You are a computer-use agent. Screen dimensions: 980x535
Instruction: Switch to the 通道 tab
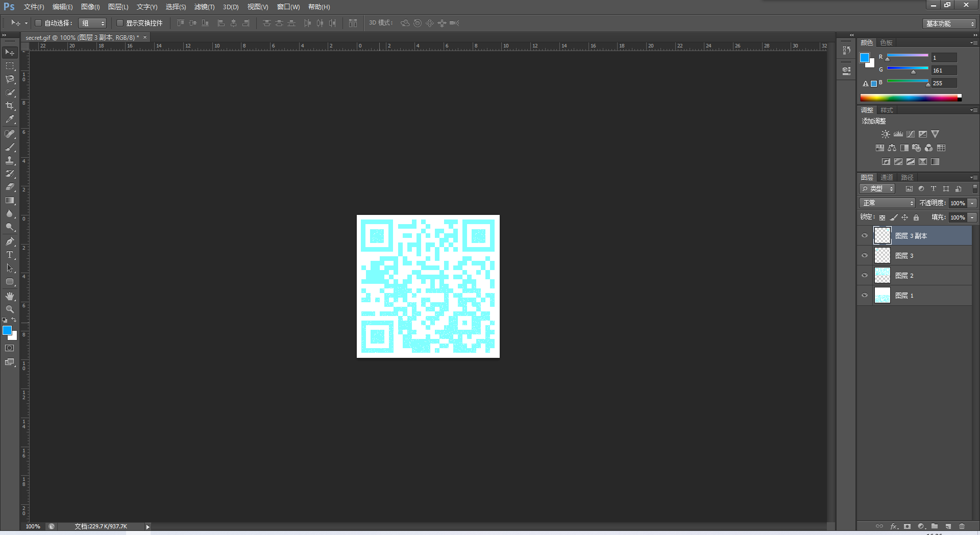click(887, 178)
